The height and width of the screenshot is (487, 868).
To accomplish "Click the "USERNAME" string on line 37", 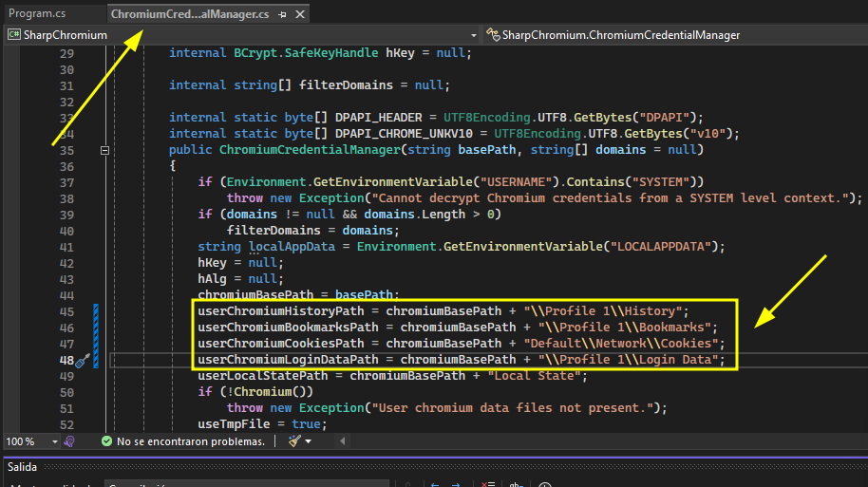I will (x=516, y=182).
